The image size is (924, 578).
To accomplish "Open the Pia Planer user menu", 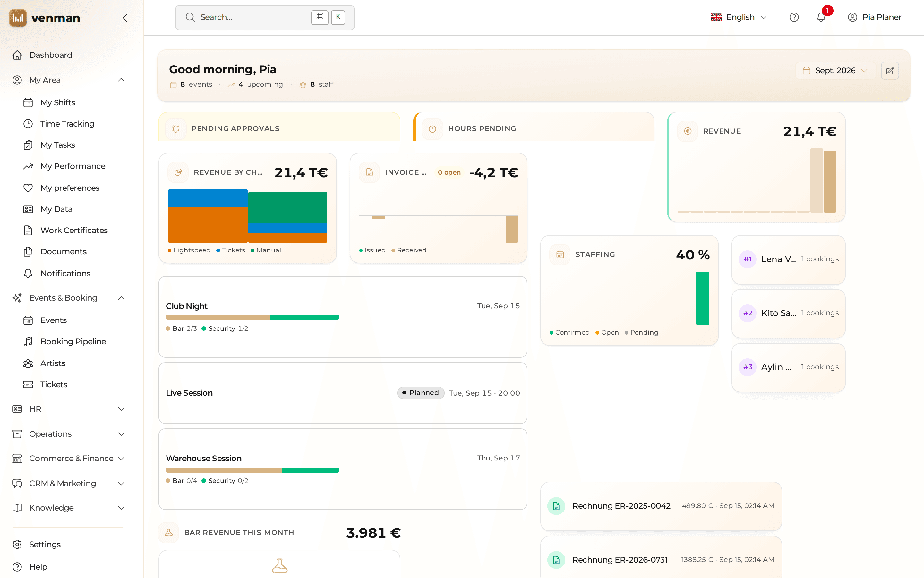I will pyautogui.click(x=874, y=17).
